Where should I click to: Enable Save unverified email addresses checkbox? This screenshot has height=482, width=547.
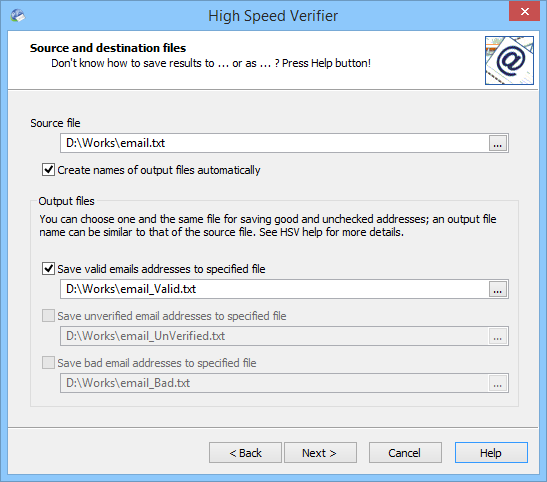(x=48, y=316)
